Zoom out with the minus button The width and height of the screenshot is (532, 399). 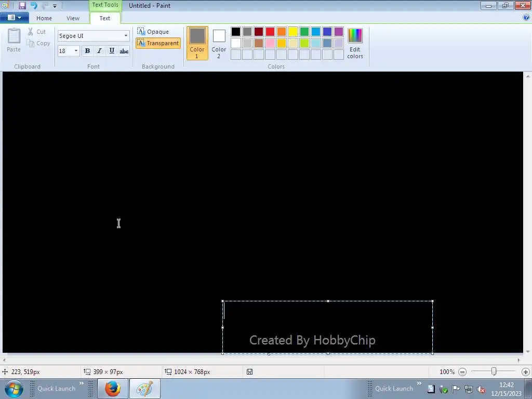tap(462, 372)
